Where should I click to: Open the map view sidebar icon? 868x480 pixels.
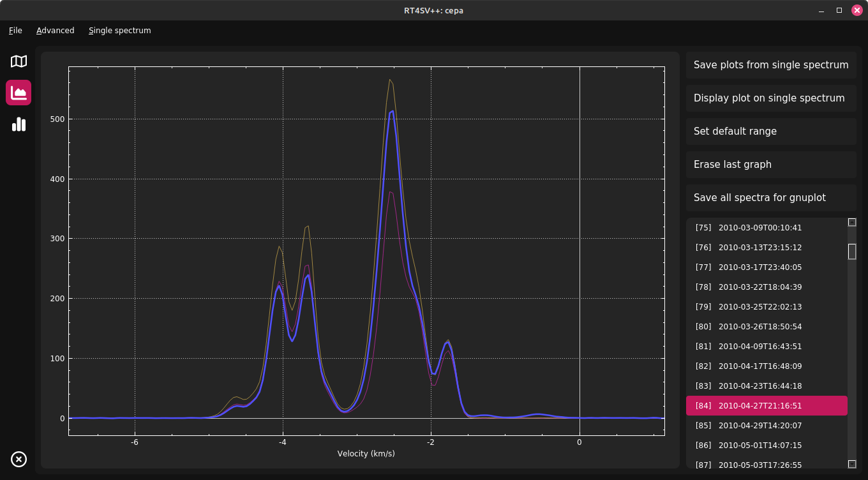(19, 61)
